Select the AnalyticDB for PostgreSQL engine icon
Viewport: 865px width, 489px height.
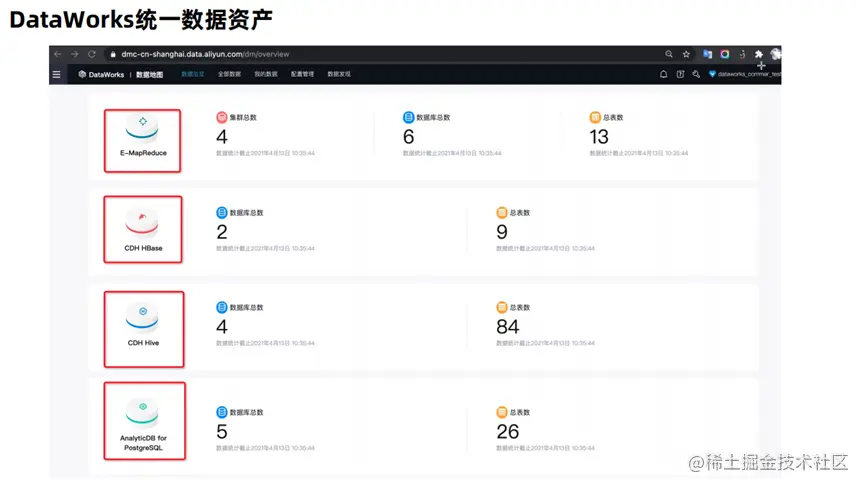pos(142,412)
